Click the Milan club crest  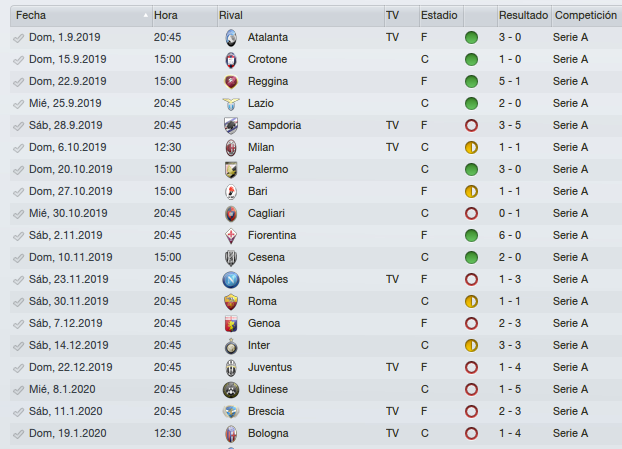(231, 148)
